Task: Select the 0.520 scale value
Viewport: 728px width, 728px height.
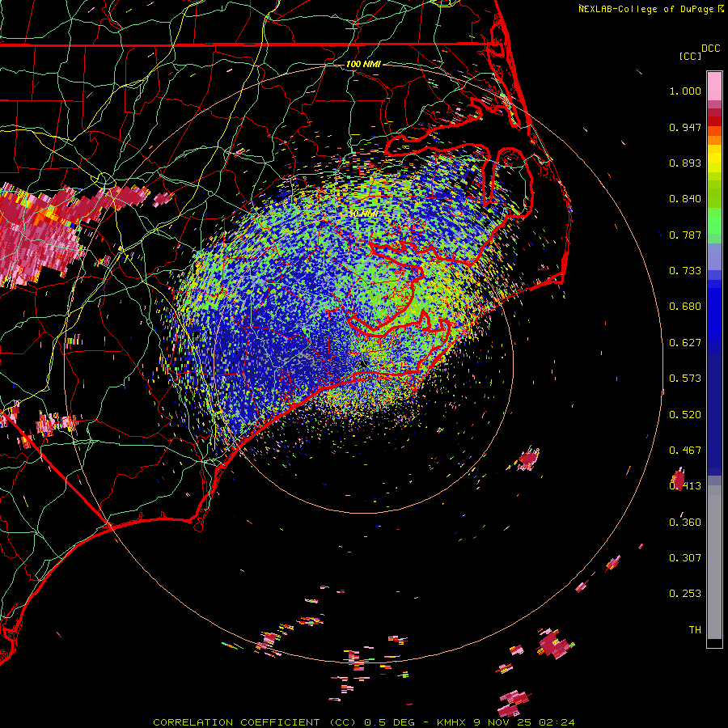Action: click(x=685, y=415)
